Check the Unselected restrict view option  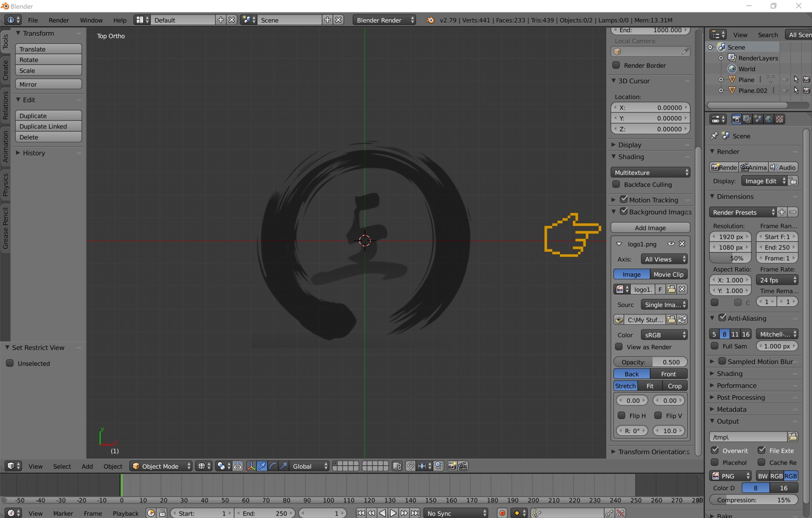pyautogui.click(x=10, y=363)
